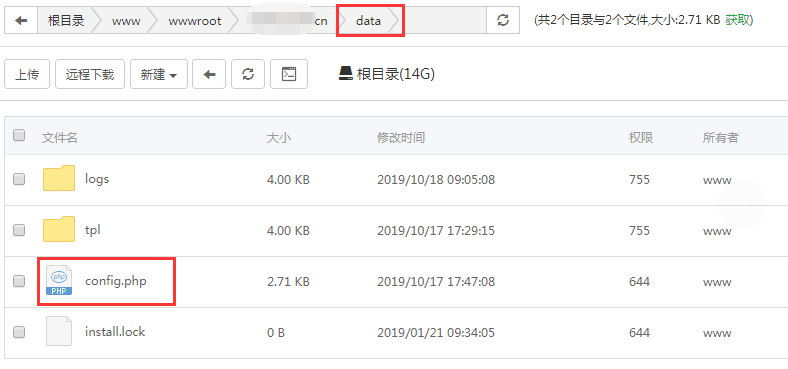The width and height of the screenshot is (788, 369).
Task: Click the toolbar back arrow button
Action: click(209, 74)
